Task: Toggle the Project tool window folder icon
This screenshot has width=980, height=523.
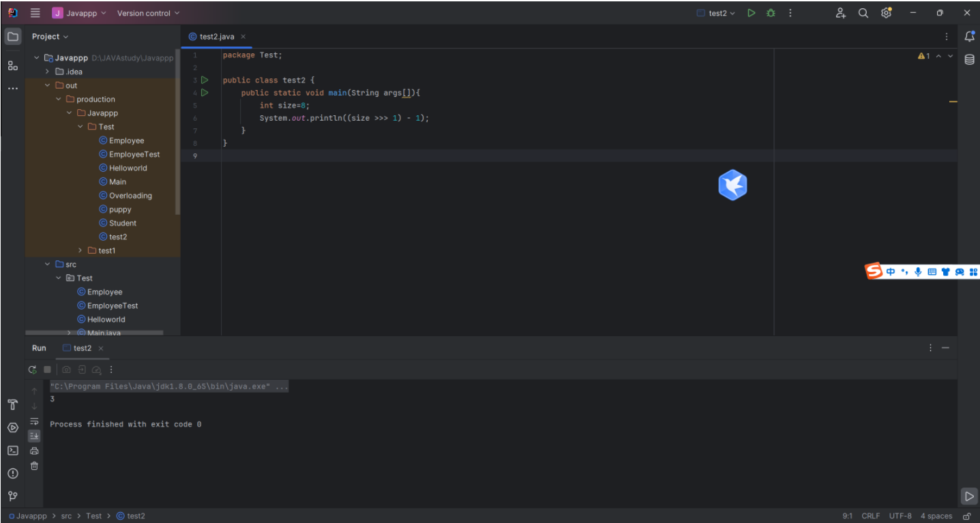Action: pyautogui.click(x=12, y=37)
